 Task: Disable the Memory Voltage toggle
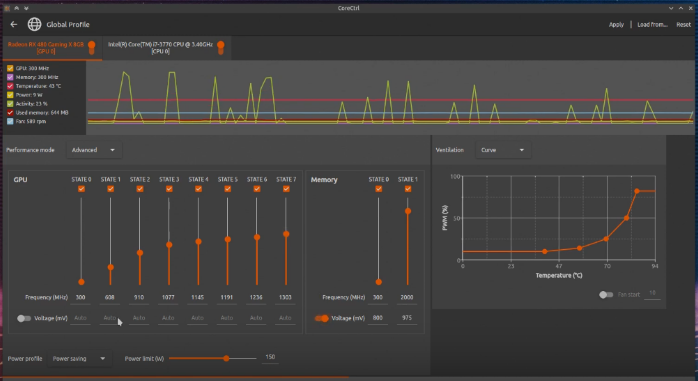tap(321, 318)
